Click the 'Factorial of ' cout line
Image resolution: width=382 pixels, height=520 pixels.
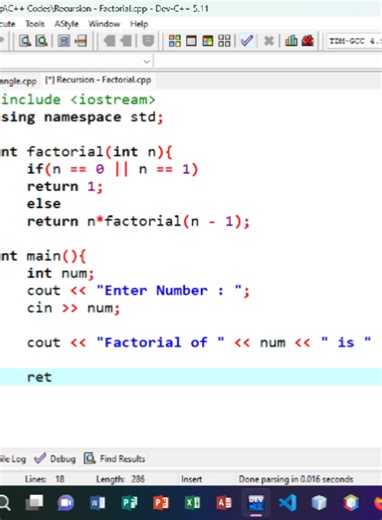199,342
